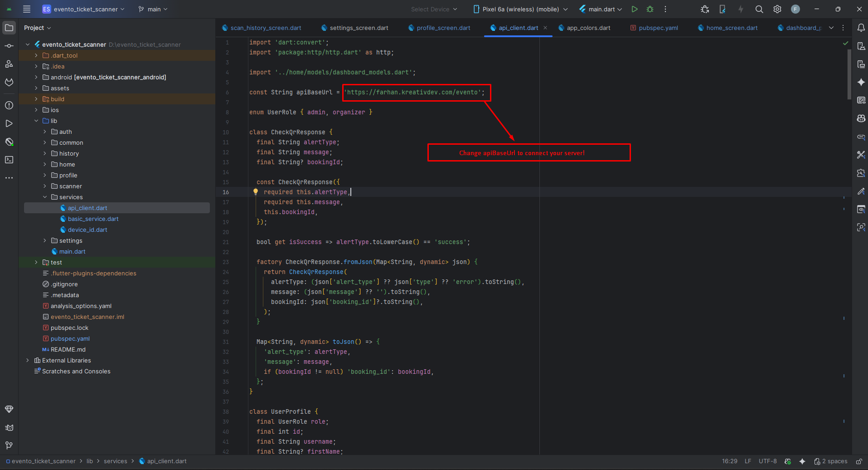
Task: Select device_id.dart in project tree
Action: point(87,230)
